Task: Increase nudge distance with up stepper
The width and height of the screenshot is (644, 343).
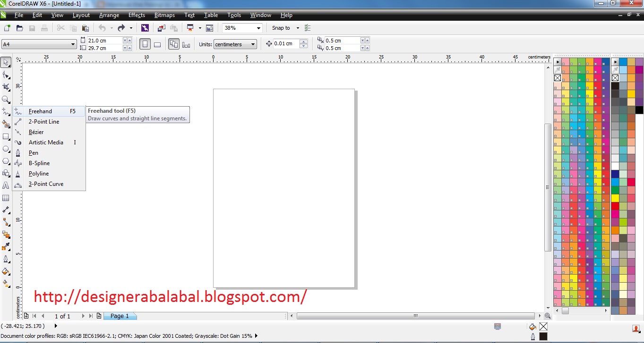Action: click(303, 42)
